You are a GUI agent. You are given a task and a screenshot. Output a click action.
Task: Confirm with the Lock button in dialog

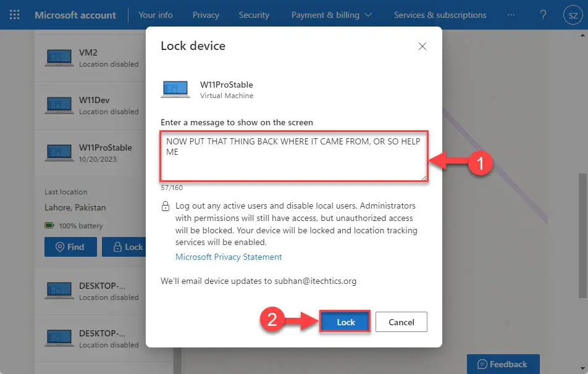(x=345, y=322)
